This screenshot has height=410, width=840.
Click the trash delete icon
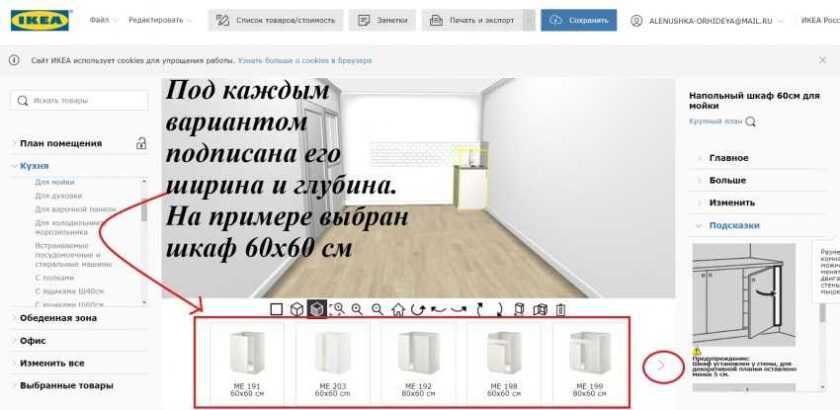coord(560,309)
